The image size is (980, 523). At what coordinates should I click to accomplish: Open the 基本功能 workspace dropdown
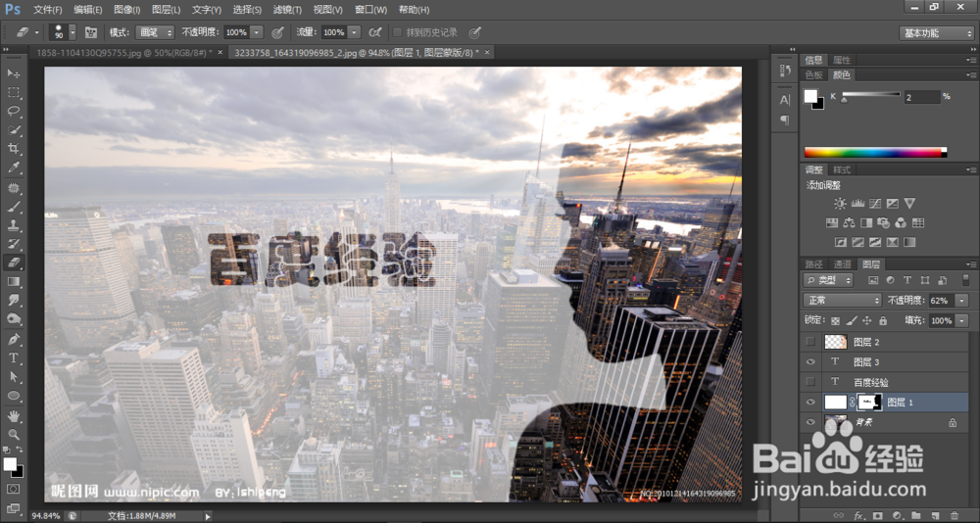936,33
